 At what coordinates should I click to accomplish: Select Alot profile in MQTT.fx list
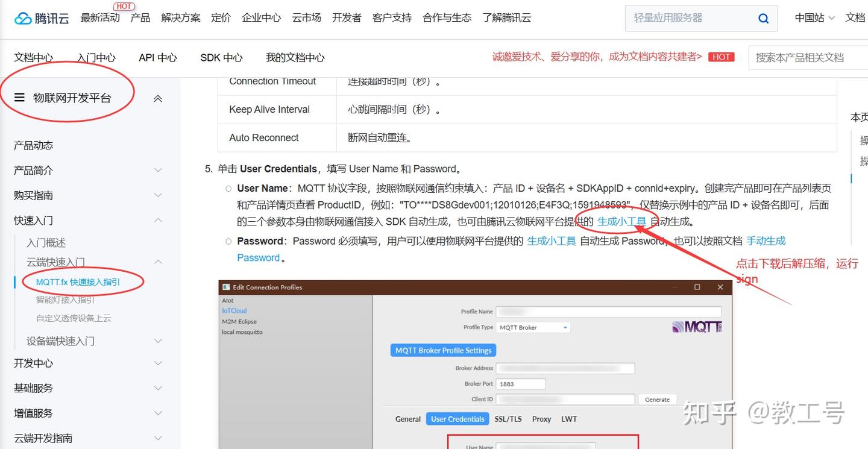click(228, 301)
